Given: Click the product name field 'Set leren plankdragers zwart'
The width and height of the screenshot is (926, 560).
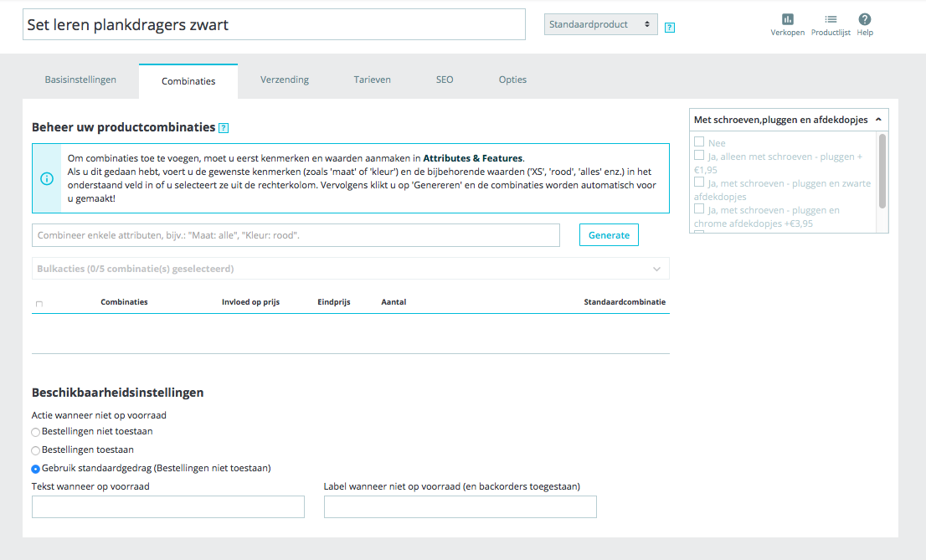Looking at the screenshot, I should (274, 24).
